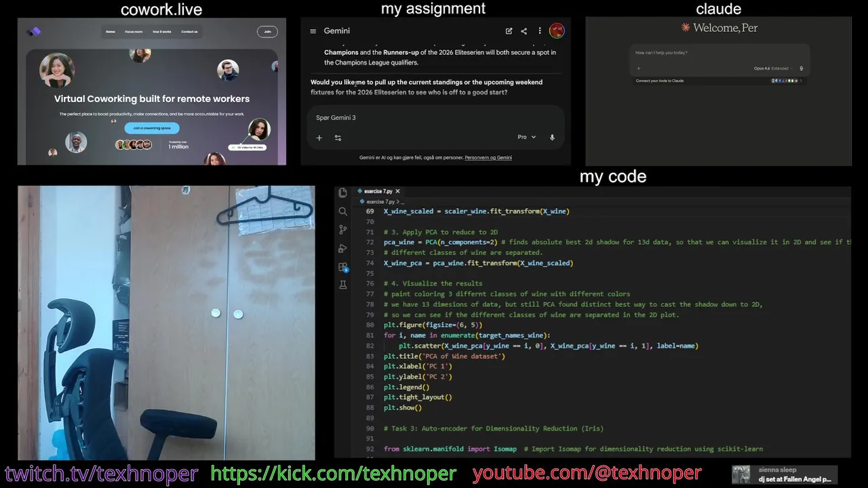
Task: Click the cowork.live purple logo
Action: tap(34, 31)
